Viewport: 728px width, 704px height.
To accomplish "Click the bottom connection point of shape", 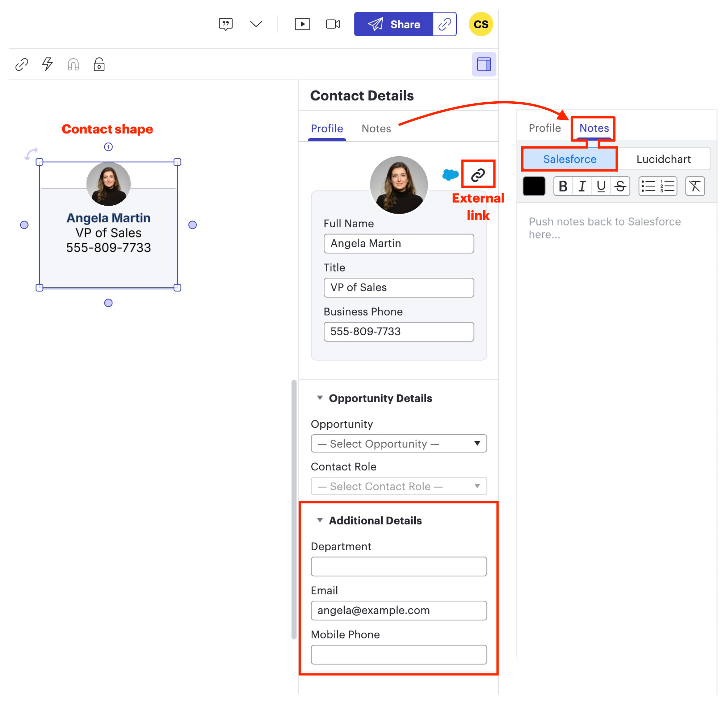I will pyautogui.click(x=109, y=303).
